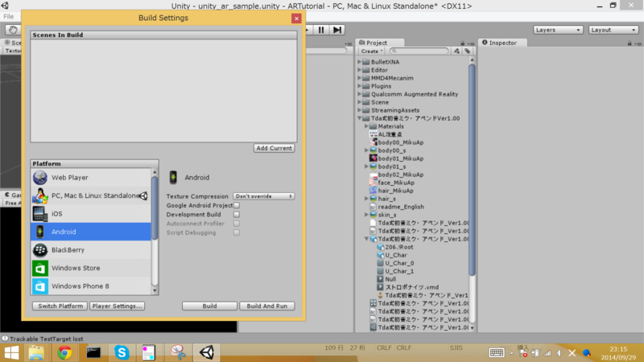The width and height of the screenshot is (644, 362).
Task: Click the Trackable TestTarget lost status message
Action: point(46,339)
